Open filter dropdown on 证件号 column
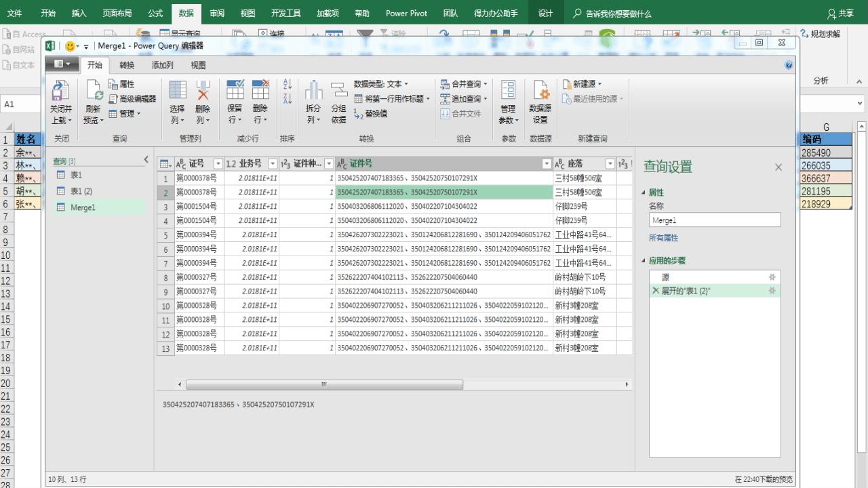 click(x=547, y=164)
